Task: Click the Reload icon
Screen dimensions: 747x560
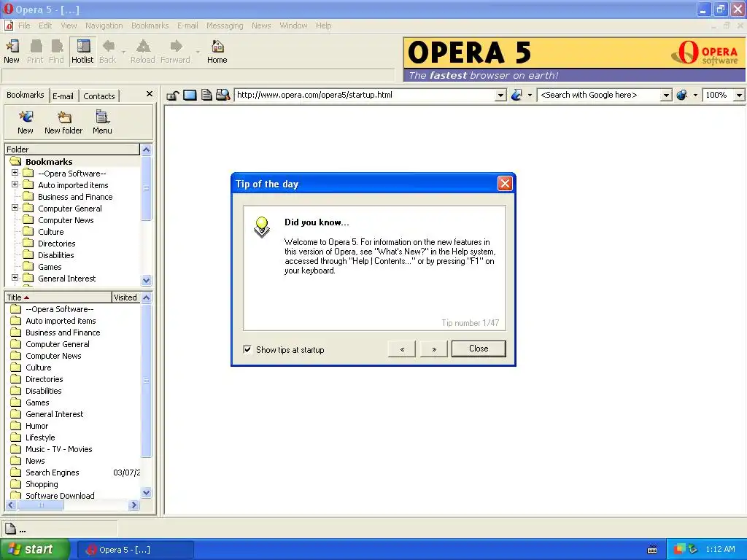Action: point(143,52)
